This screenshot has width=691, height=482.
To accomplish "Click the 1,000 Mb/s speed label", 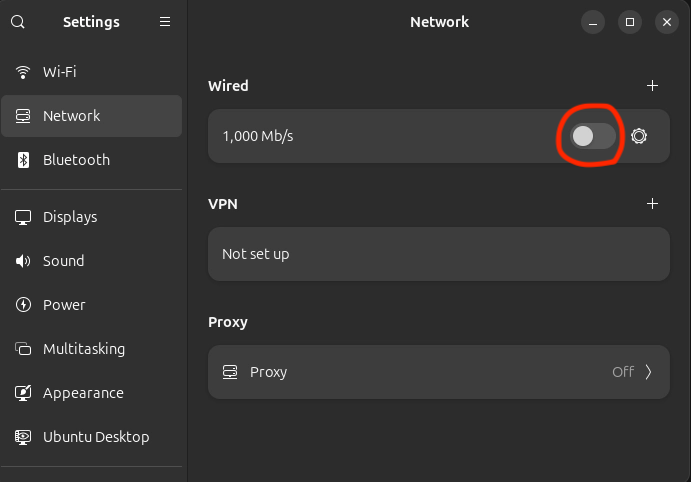I will click(258, 136).
